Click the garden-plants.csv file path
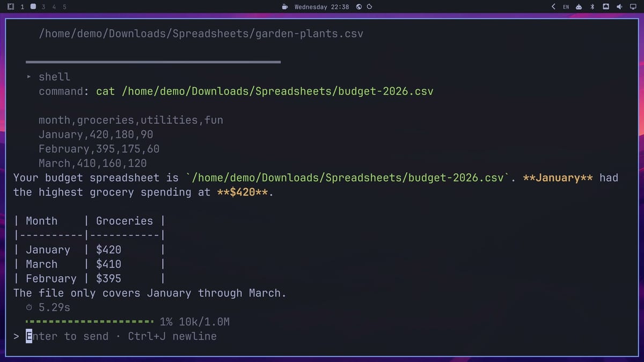644x362 pixels. point(201,33)
